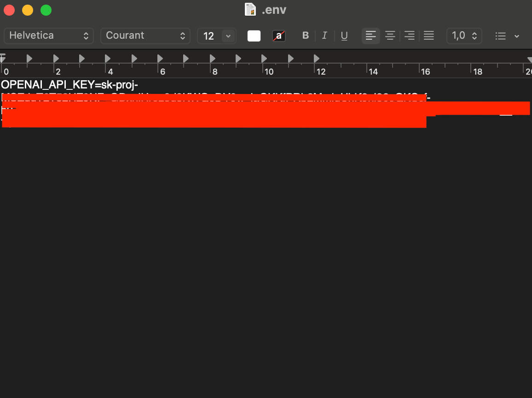Click the .env document icon in title bar
Viewport: 532px width, 398px height.
coord(250,10)
